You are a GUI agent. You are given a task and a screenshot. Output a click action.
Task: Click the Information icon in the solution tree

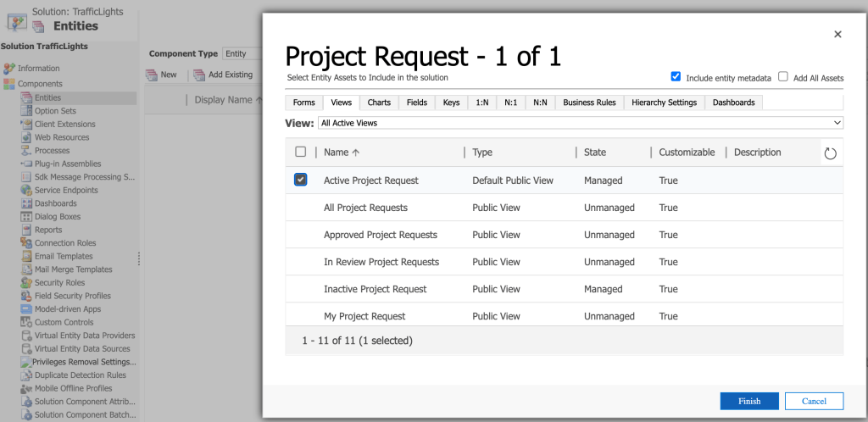[x=9, y=68]
